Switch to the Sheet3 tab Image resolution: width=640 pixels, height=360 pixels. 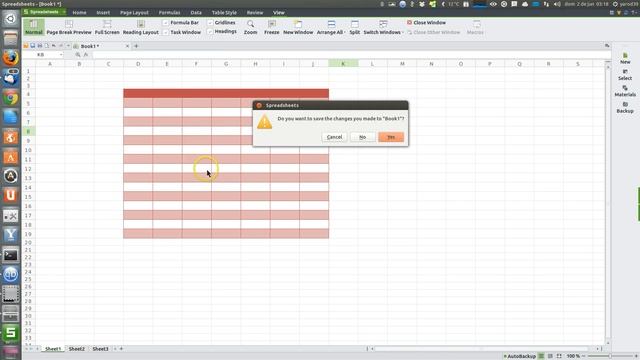pyautogui.click(x=100, y=349)
